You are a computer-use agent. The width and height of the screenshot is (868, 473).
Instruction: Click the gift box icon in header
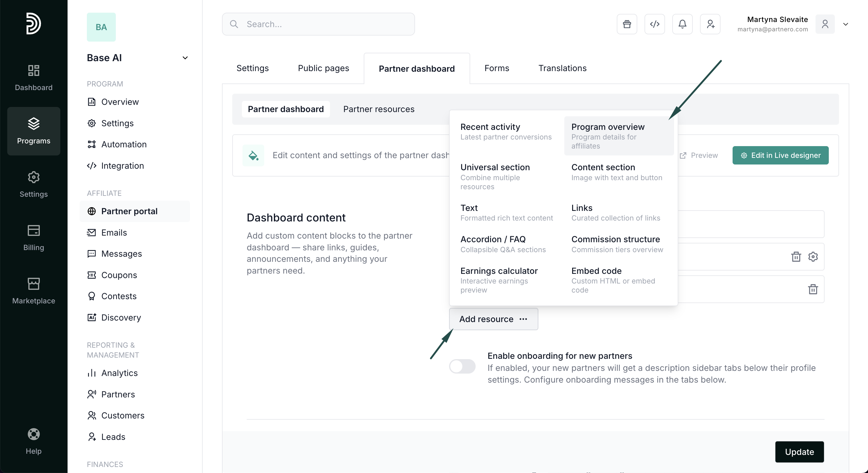click(x=627, y=24)
